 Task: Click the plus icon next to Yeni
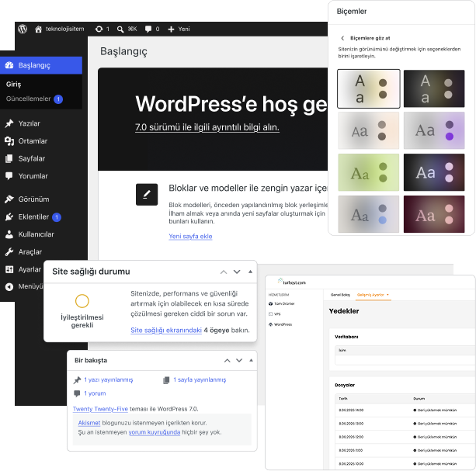(171, 29)
